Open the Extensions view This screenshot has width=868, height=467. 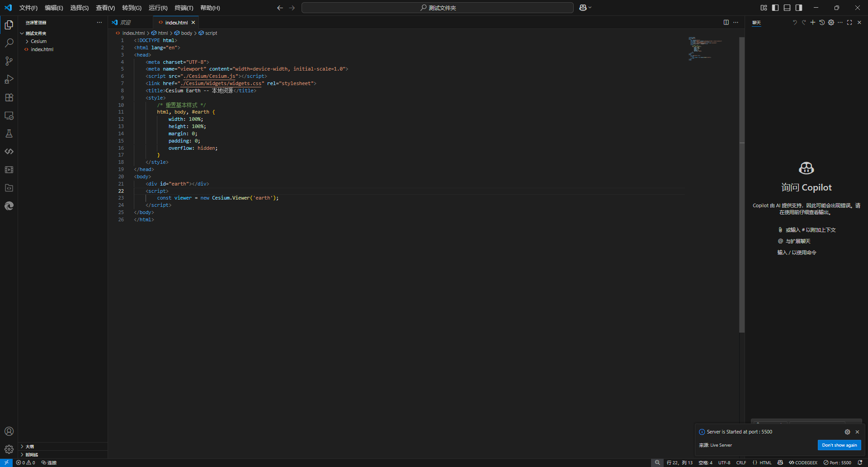[x=9, y=97]
